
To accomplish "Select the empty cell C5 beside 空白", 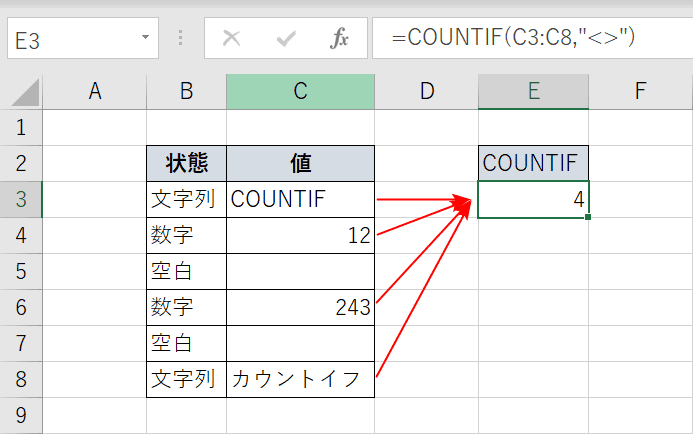I will pos(300,271).
